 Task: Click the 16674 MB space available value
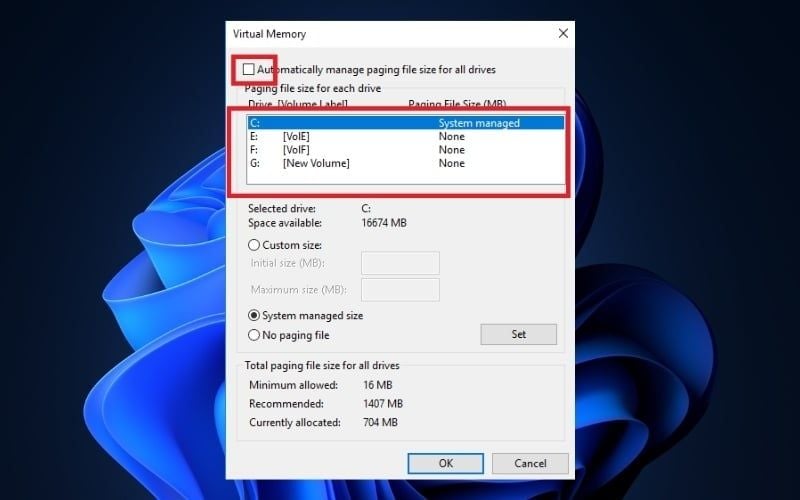point(384,223)
